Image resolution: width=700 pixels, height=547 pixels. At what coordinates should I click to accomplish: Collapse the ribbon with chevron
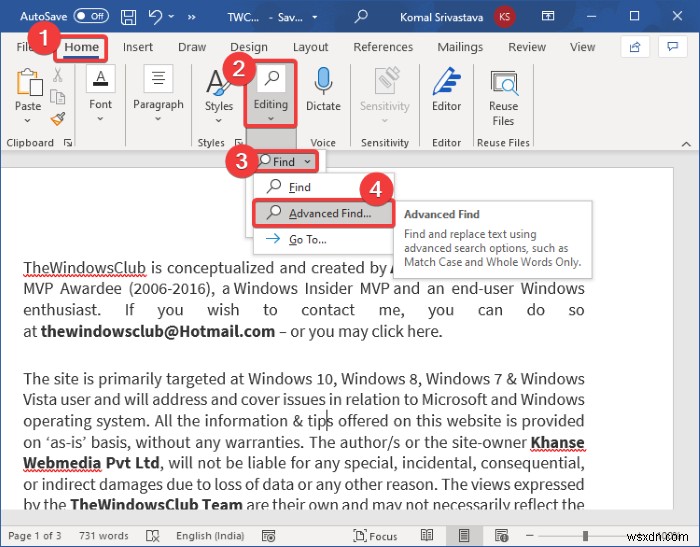(x=686, y=144)
